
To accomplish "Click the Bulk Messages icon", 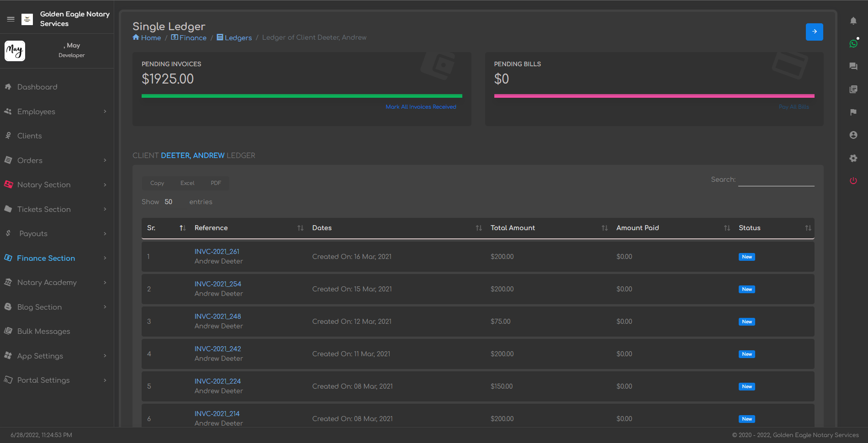I will [x=8, y=331].
